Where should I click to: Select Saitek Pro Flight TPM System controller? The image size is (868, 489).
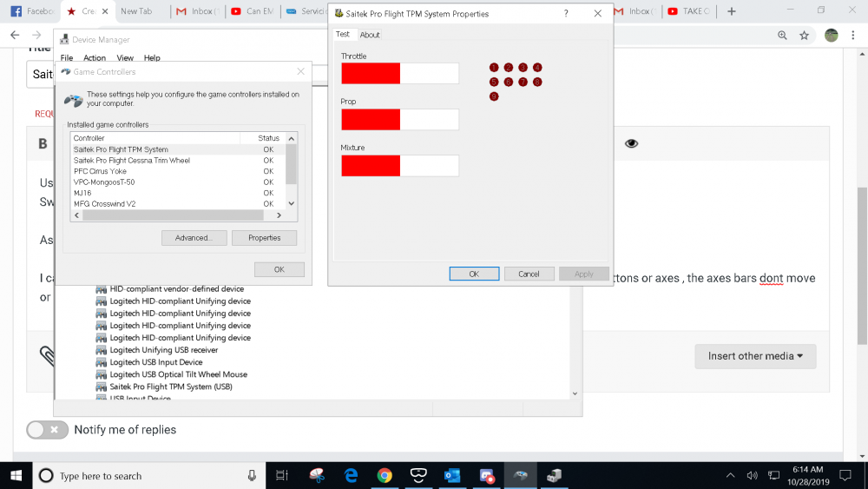point(177,149)
